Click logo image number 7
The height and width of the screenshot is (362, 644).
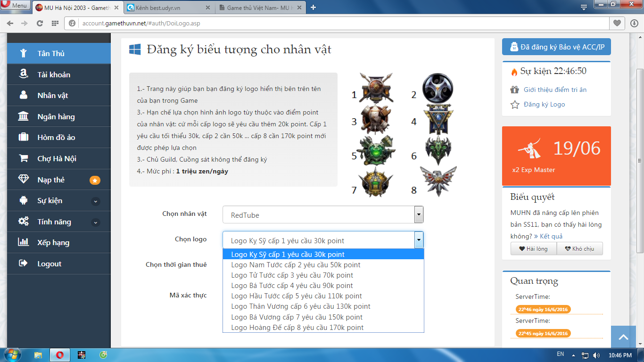tap(376, 182)
